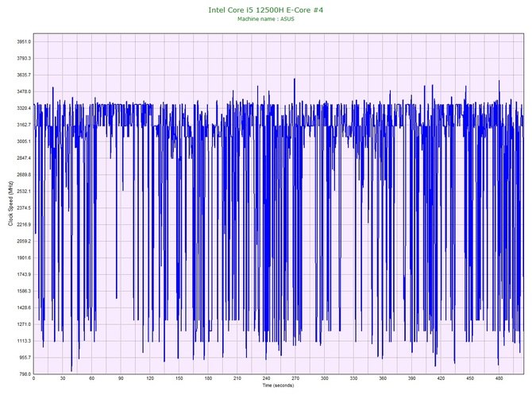532x399 pixels.
Task: Click the 2532.1 y-axis value
Action: (24, 192)
